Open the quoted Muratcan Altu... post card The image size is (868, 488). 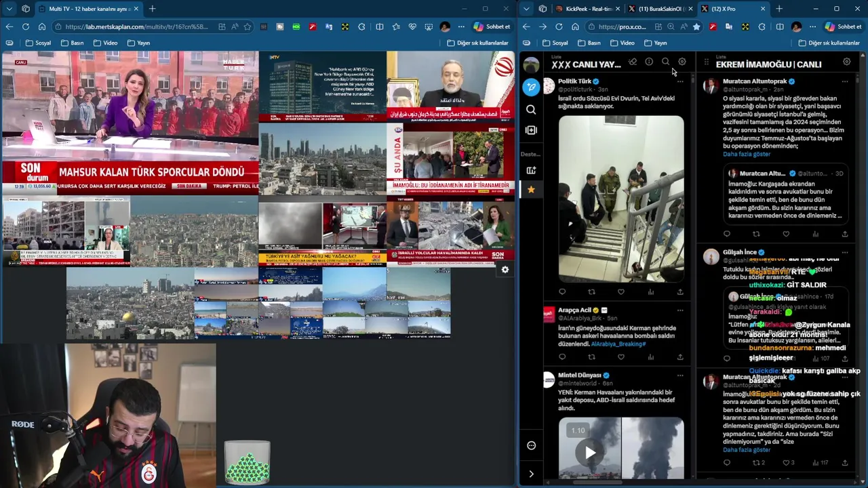coord(785,194)
